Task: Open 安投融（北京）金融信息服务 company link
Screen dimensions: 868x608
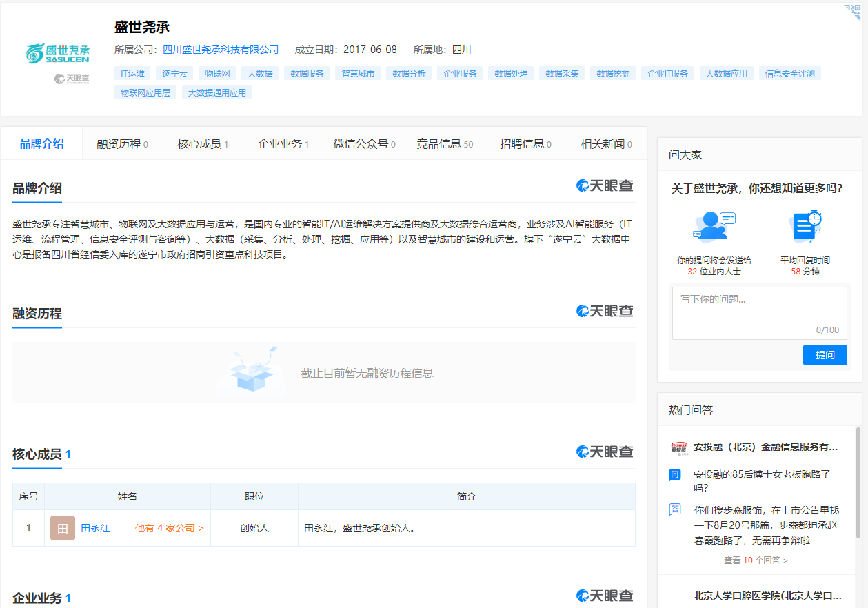Action: pos(766,447)
